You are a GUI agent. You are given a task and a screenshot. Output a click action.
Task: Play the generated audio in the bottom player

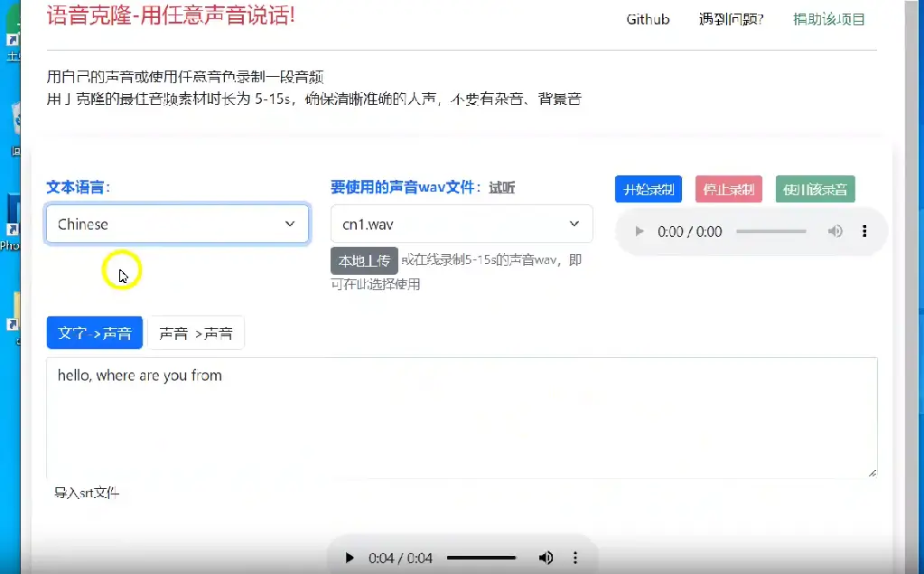click(x=350, y=558)
